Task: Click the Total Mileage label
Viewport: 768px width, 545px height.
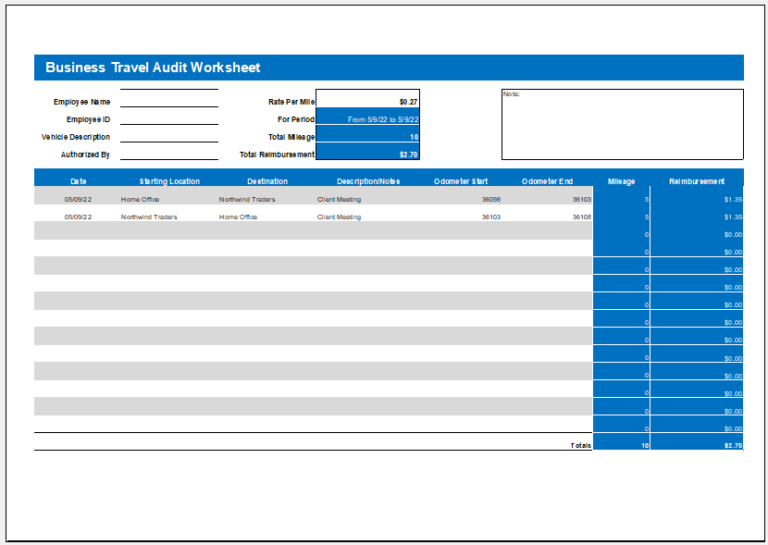Action: tap(291, 137)
